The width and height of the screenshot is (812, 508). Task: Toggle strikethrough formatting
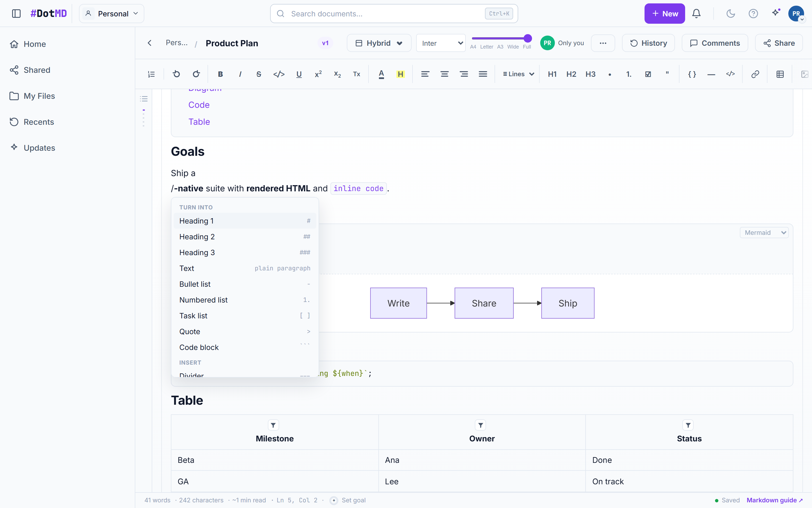(x=259, y=74)
